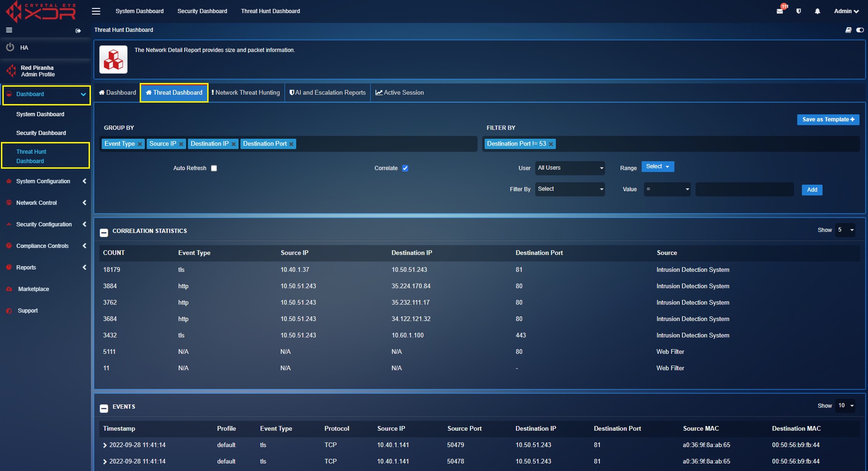The width and height of the screenshot is (868, 471).
Task: Open Network Threat Hunting tab
Action: point(246,93)
